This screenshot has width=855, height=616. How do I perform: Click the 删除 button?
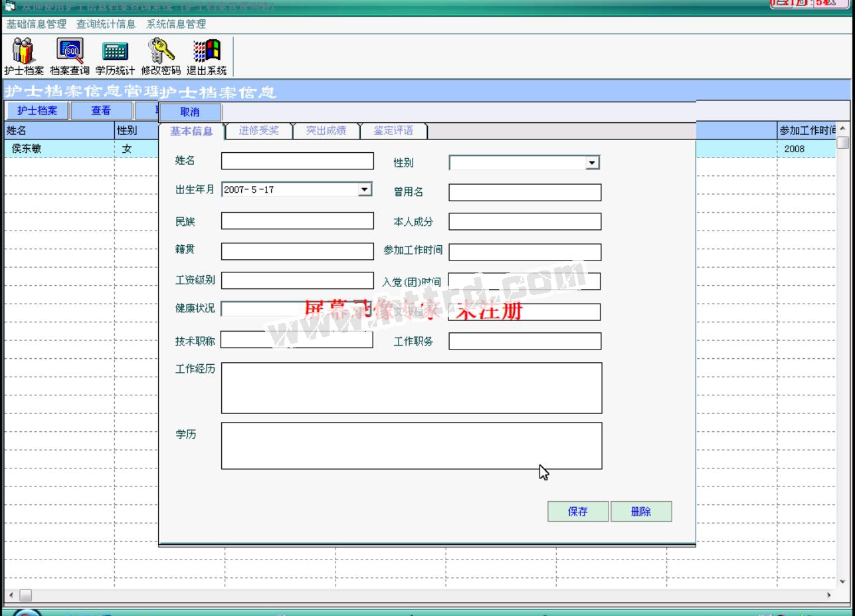[641, 512]
